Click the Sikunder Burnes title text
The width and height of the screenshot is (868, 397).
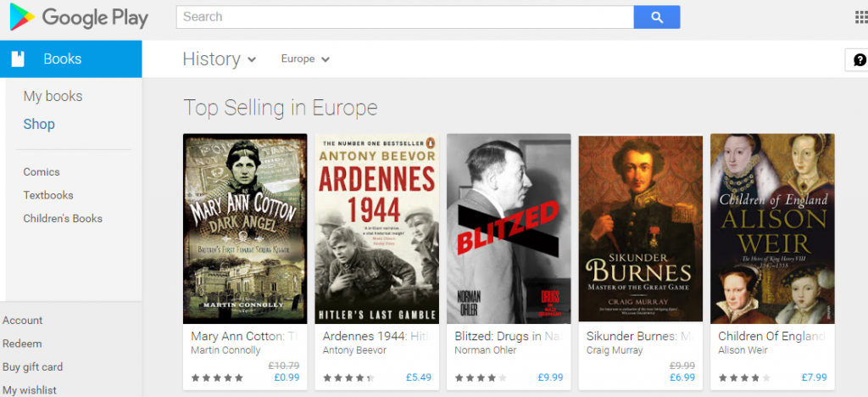tap(641, 336)
